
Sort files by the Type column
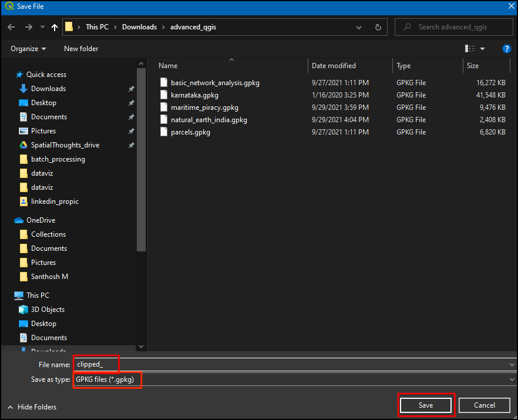pos(403,66)
